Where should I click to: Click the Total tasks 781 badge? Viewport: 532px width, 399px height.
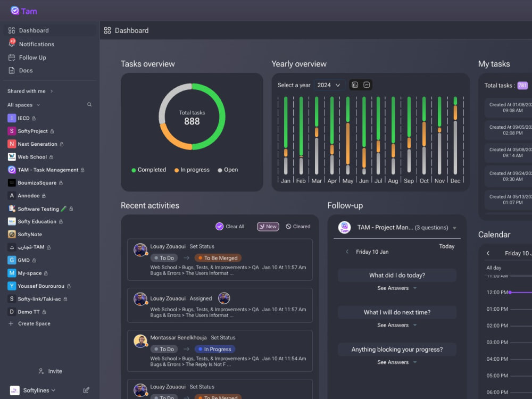pyautogui.click(x=522, y=86)
